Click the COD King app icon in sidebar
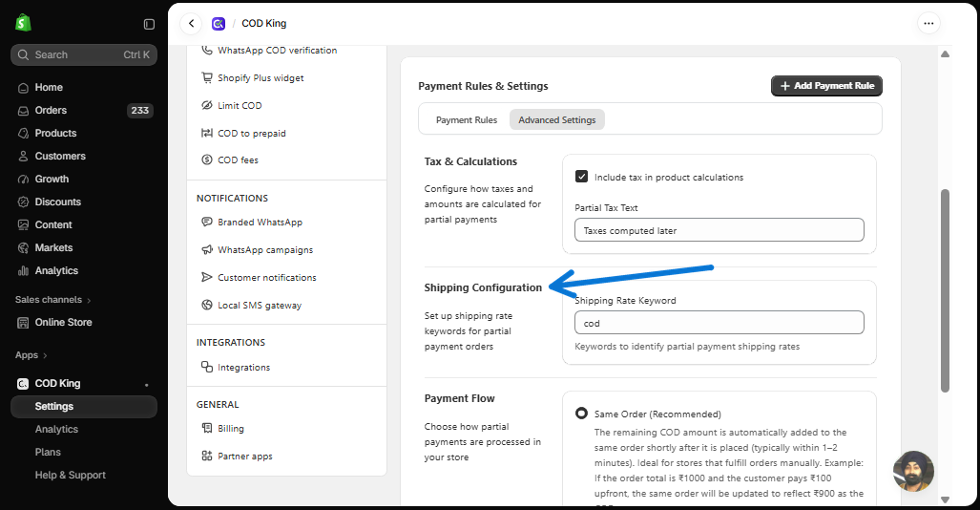Image resolution: width=980 pixels, height=510 pixels. 23,384
